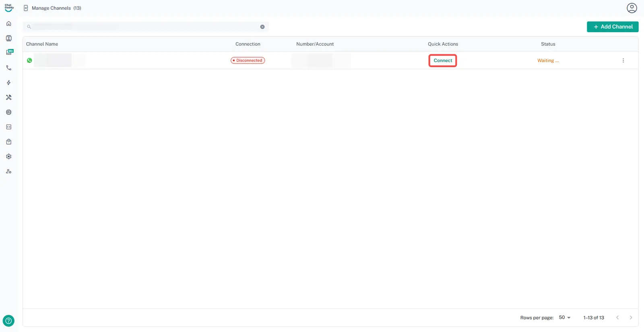Expand the rows per page dropdown

click(x=564, y=317)
